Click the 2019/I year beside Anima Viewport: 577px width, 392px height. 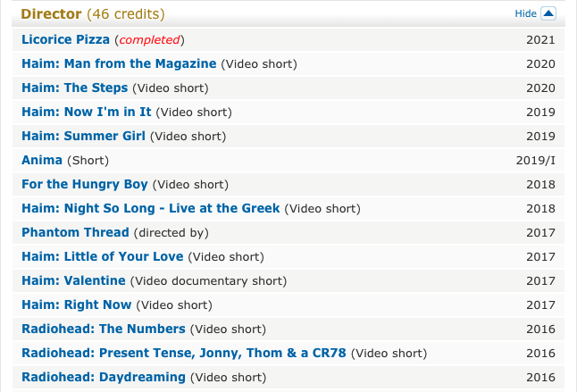pos(535,160)
